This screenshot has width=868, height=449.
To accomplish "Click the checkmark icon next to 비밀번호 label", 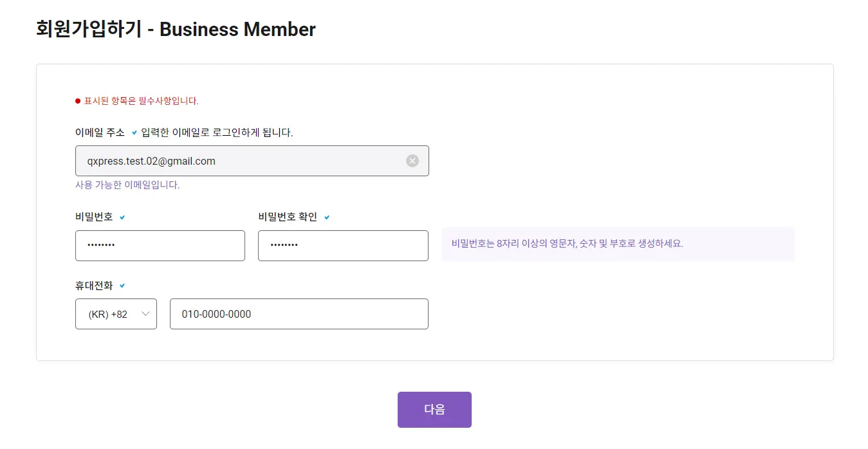I will coord(122,217).
